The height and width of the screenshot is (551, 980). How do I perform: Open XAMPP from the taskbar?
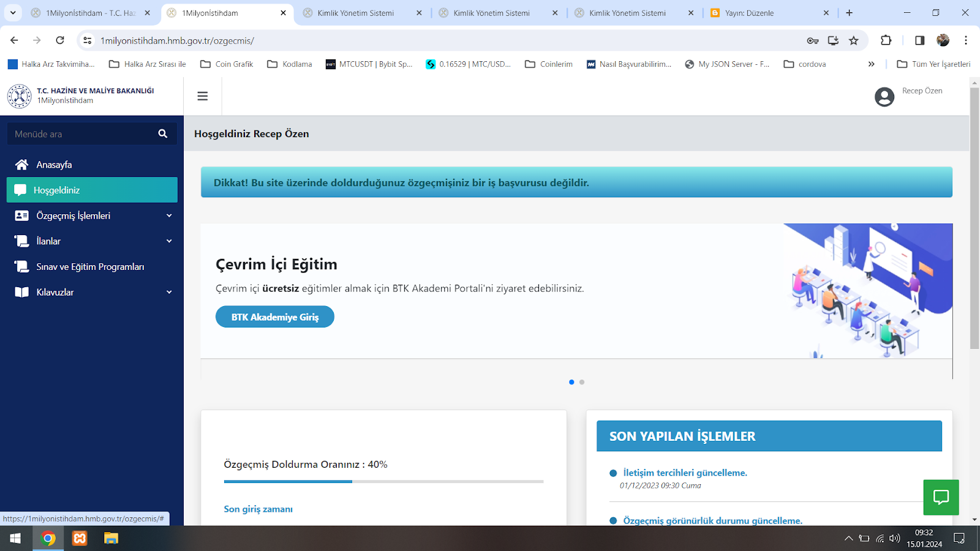coord(80,538)
